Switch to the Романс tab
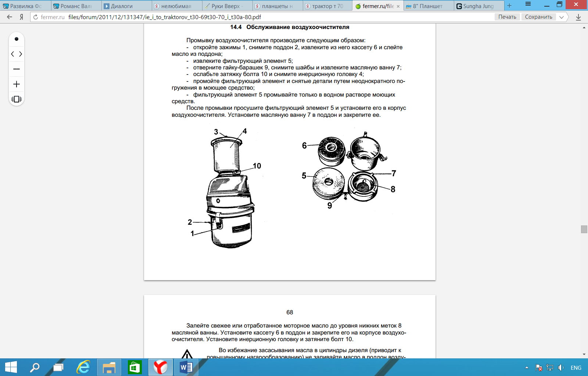This screenshot has height=376, width=588. click(75, 6)
